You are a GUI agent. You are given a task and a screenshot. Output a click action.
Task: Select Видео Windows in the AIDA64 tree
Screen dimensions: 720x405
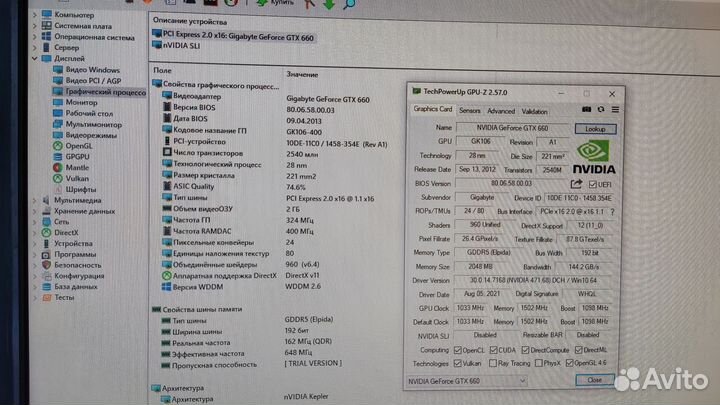92,70
